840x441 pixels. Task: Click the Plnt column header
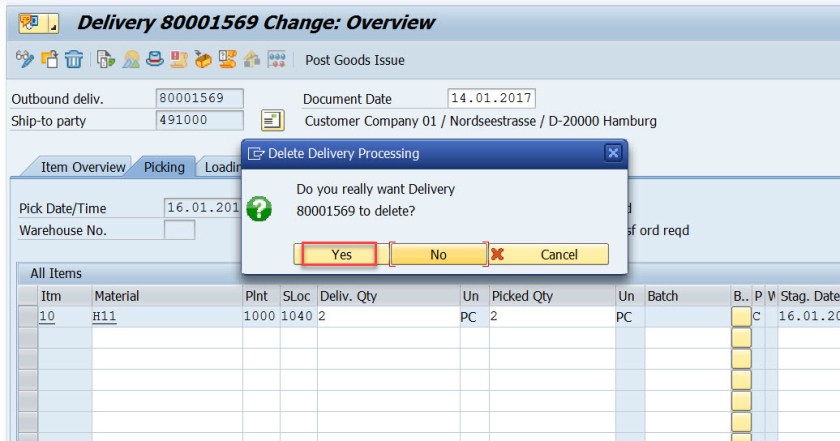pyautogui.click(x=261, y=296)
